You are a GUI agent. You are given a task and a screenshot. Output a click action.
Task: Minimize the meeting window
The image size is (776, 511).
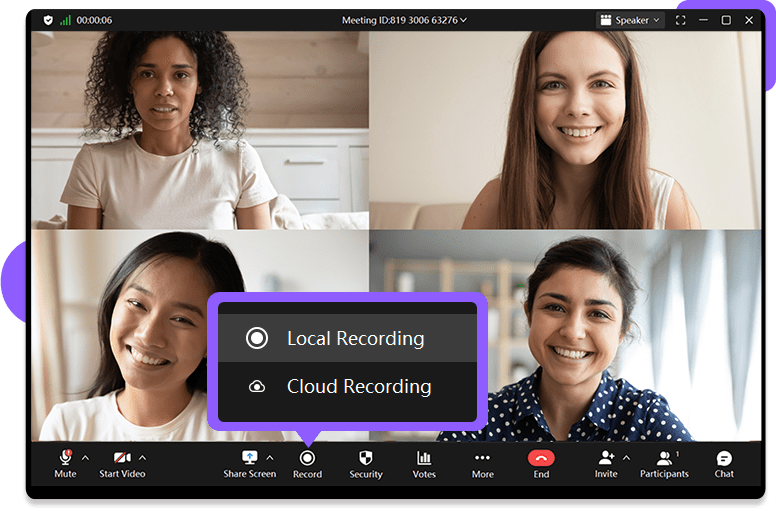point(703,20)
